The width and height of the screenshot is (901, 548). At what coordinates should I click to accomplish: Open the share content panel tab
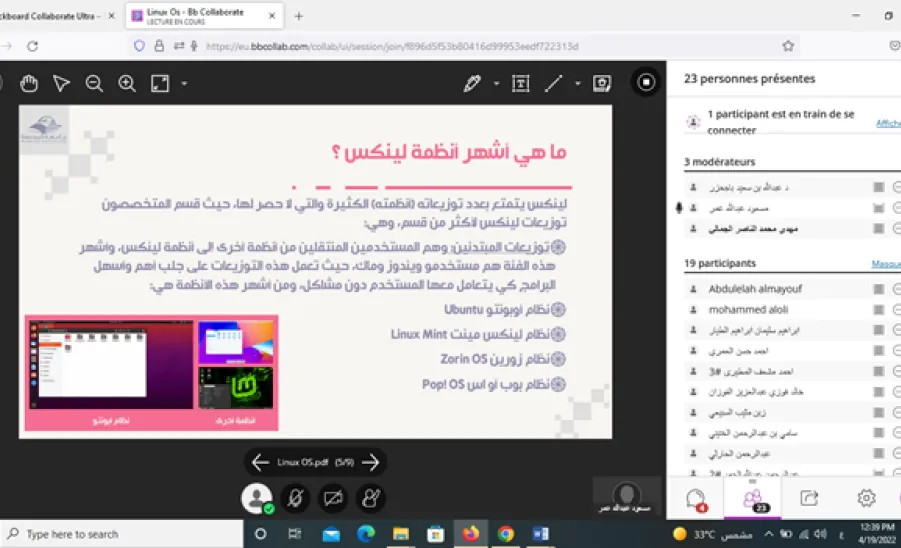coord(809,499)
